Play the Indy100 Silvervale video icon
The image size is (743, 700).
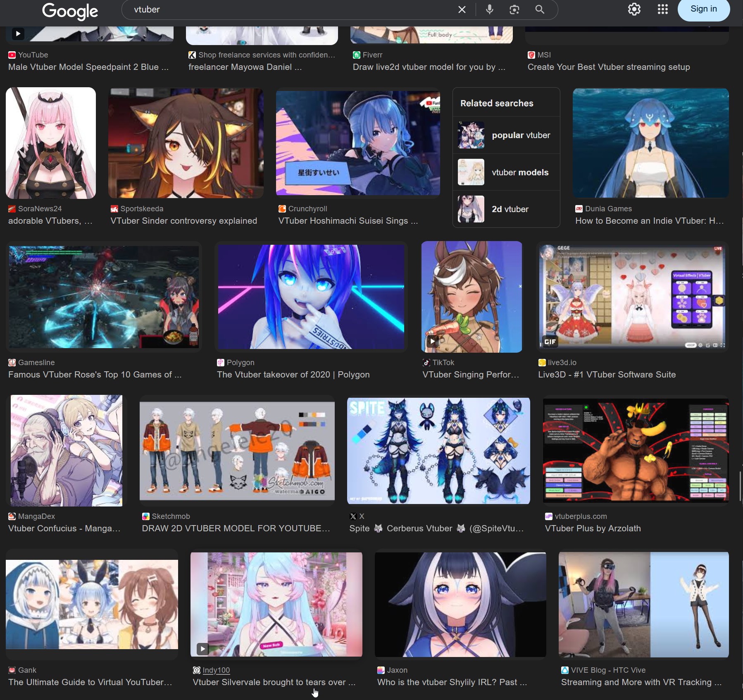[202, 649]
